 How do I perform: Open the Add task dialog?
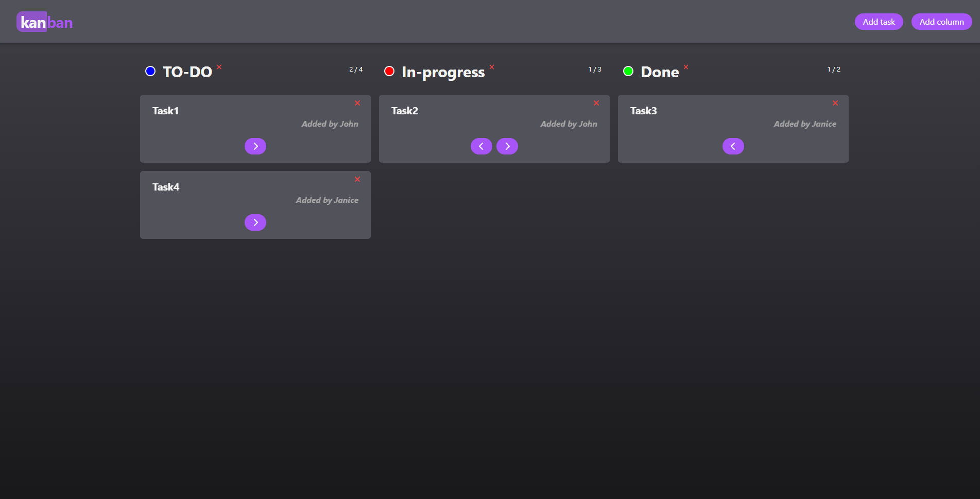click(x=878, y=21)
